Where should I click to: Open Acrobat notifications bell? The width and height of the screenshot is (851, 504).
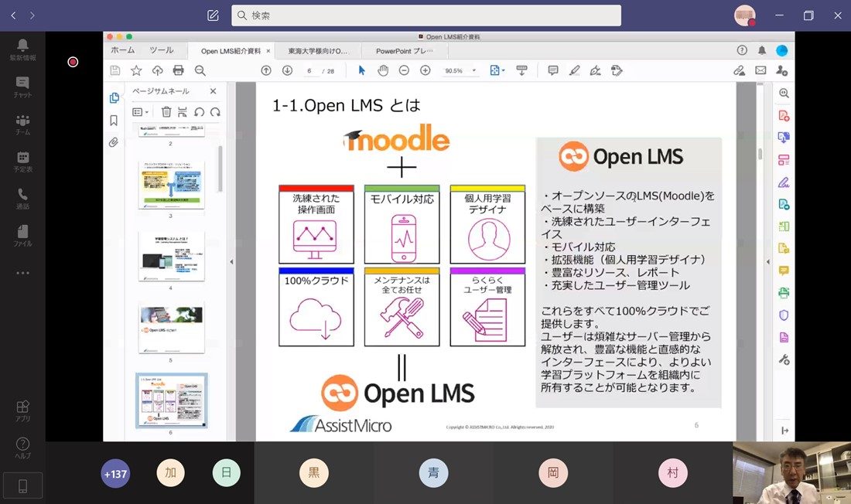point(762,50)
